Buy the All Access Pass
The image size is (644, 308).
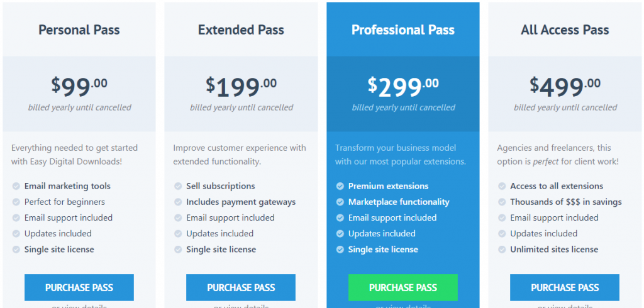coord(565,287)
